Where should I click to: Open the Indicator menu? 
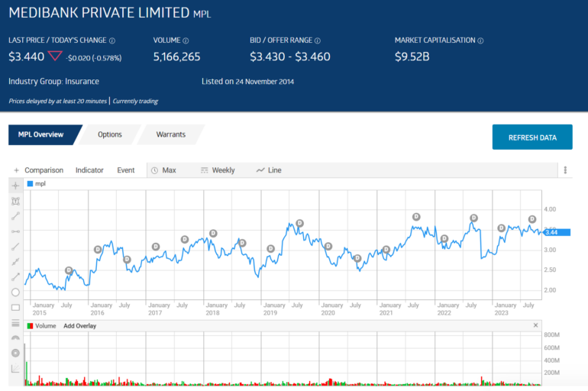[89, 170]
